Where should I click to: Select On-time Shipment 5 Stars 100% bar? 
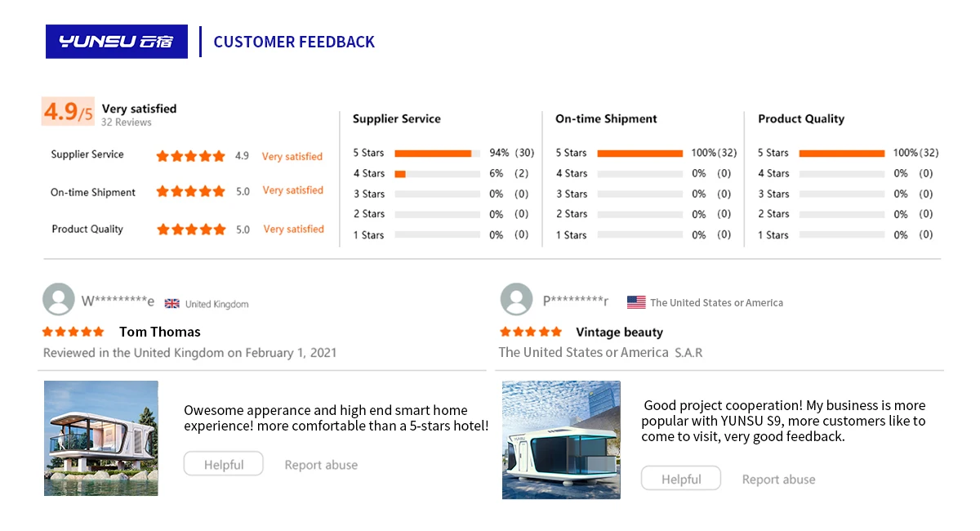tap(639, 153)
